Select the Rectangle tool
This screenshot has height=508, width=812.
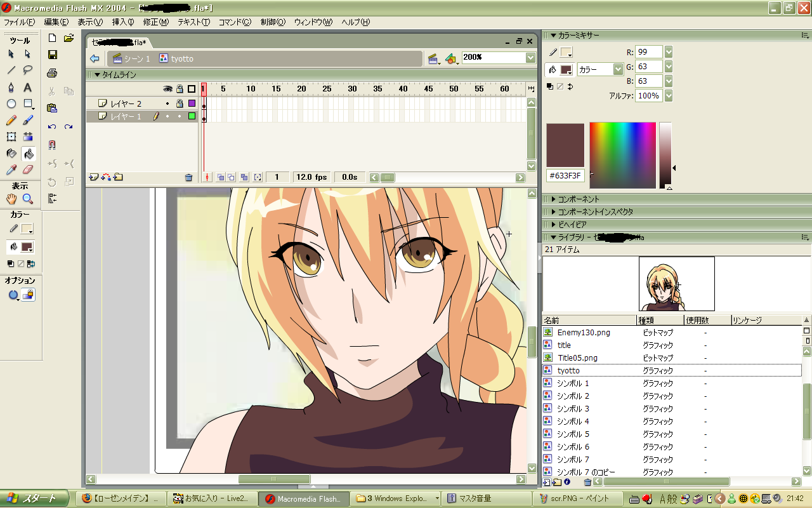pos(28,104)
